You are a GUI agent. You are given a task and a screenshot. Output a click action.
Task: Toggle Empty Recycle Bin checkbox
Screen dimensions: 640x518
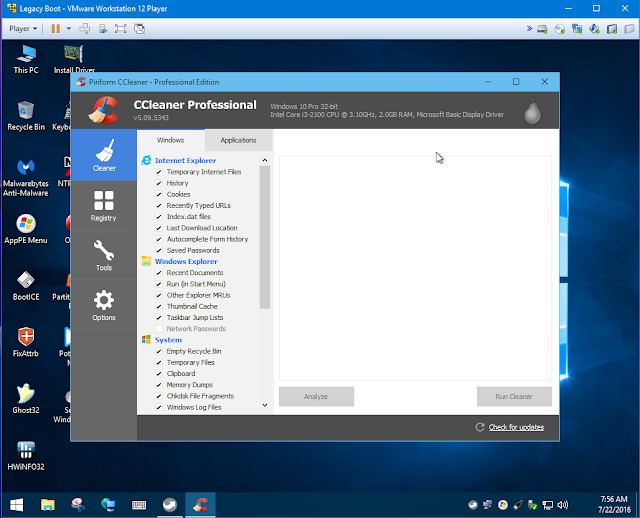159,351
